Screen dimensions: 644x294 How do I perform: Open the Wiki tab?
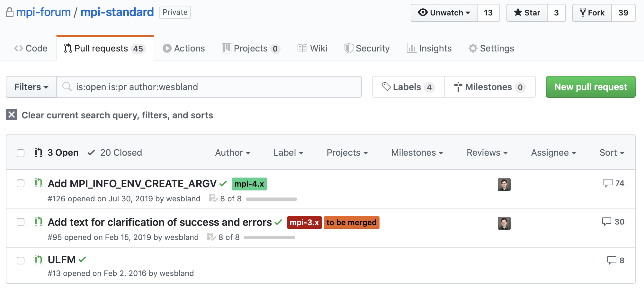coord(312,48)
